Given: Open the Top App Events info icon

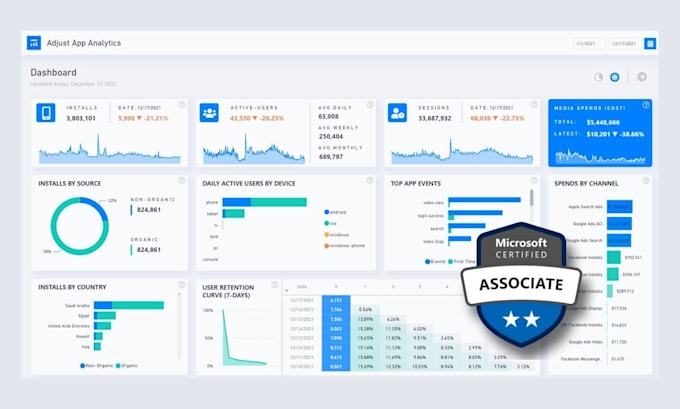Looking at the screenshot, I should tap(534, 180).
